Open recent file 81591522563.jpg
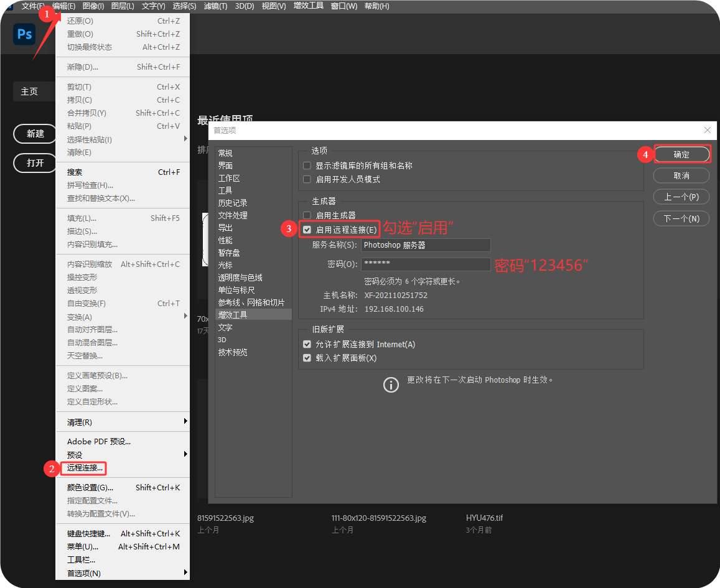720x588 pixels. tap(225, 518)
